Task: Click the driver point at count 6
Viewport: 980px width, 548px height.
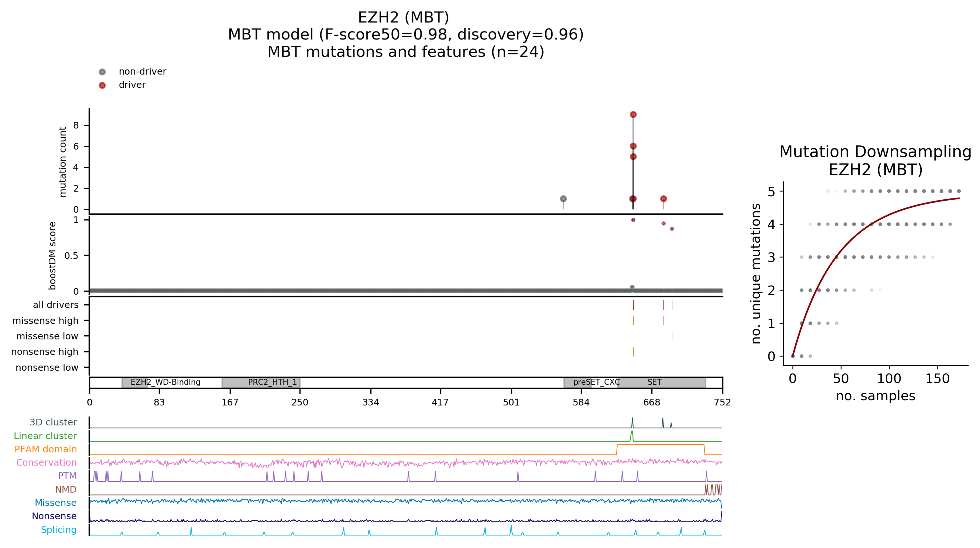Action: coord(633,146)
